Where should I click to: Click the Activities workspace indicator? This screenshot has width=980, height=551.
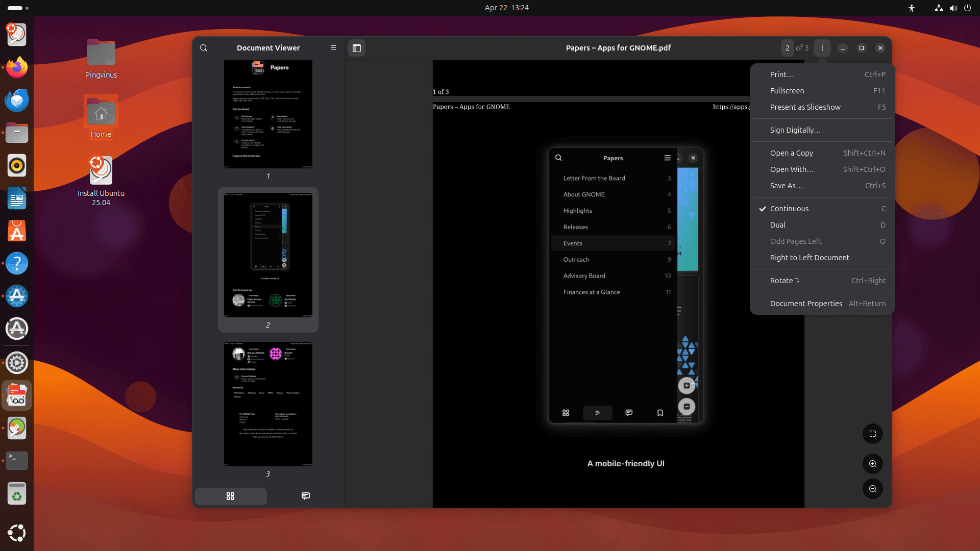pyautogui.click(x=18, y=8)
